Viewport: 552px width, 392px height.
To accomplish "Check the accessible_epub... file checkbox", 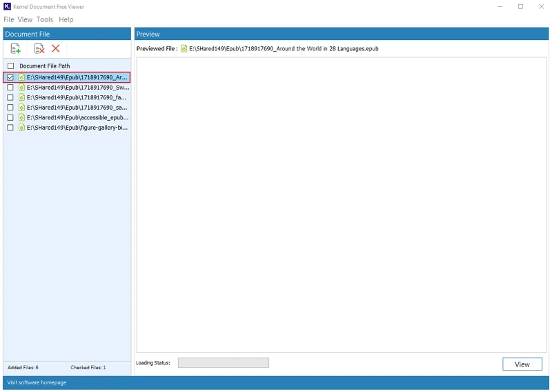I will [x=10, y=117].
